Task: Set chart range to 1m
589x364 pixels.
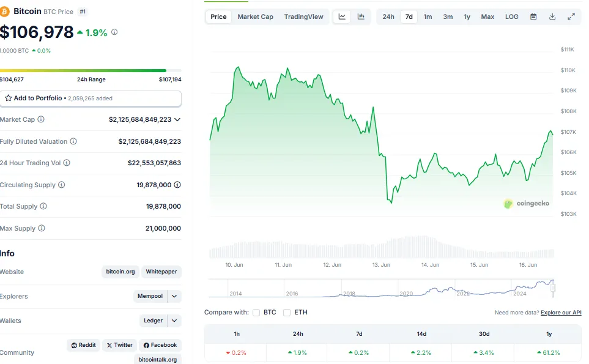Action: coord(428,17)
